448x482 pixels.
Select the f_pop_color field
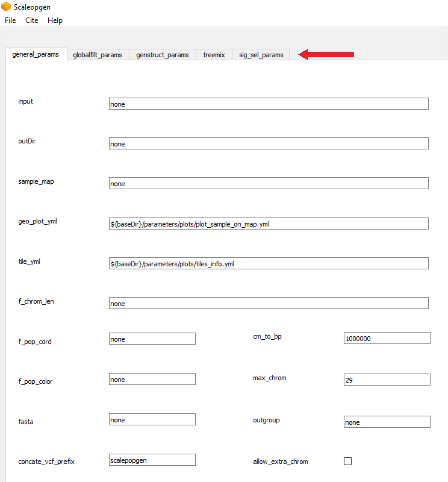[x=152, y=379]
